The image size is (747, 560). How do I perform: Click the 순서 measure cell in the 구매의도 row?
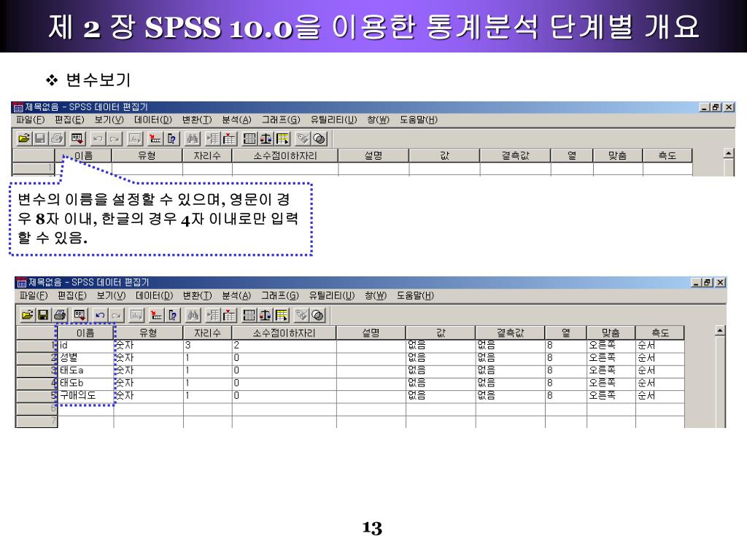[659, 396]
